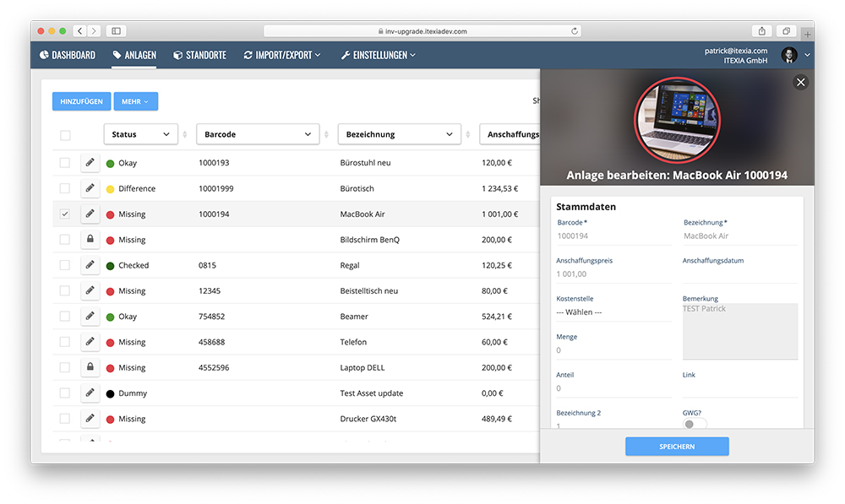This screenshot has width=845, height=504.
Task: Tick checkbox for Telefon row
Action: pos(65,341)
